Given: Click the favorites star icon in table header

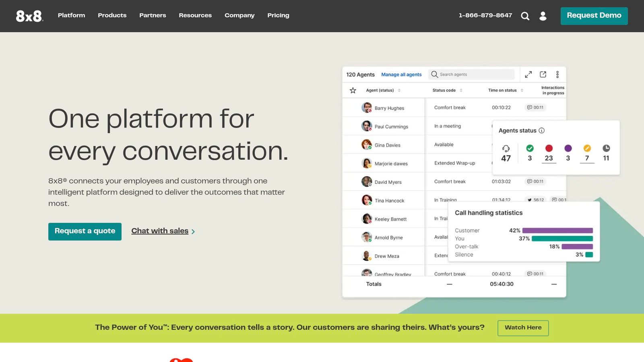Looking at the screenshot, I should coord(353,90).
